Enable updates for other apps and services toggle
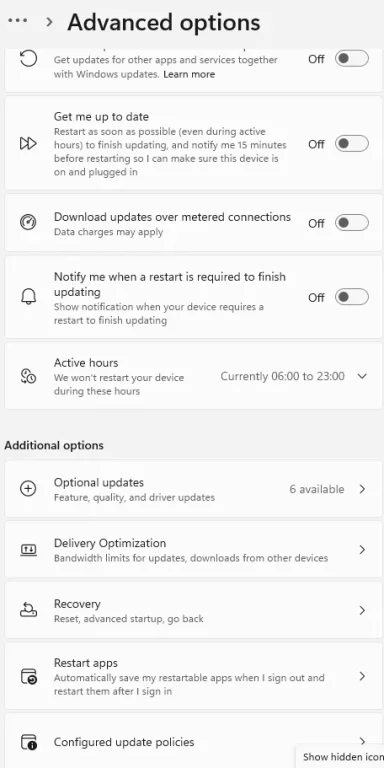The image size is (384, 768). [352, 59]
